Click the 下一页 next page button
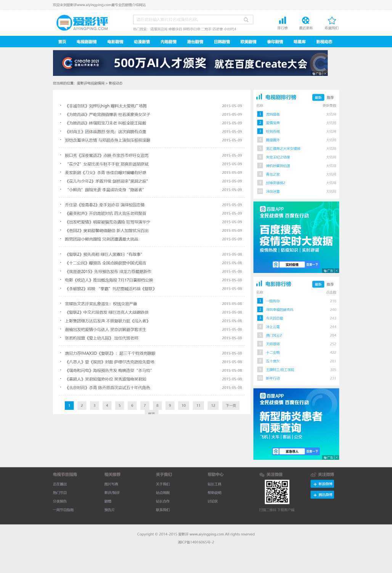 pos(231,406)
